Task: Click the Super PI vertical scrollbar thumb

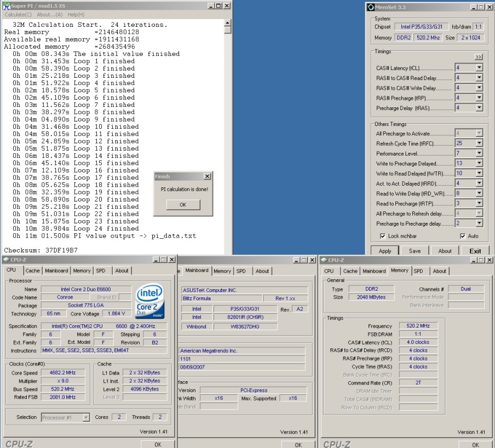Action: click(228, 30)
